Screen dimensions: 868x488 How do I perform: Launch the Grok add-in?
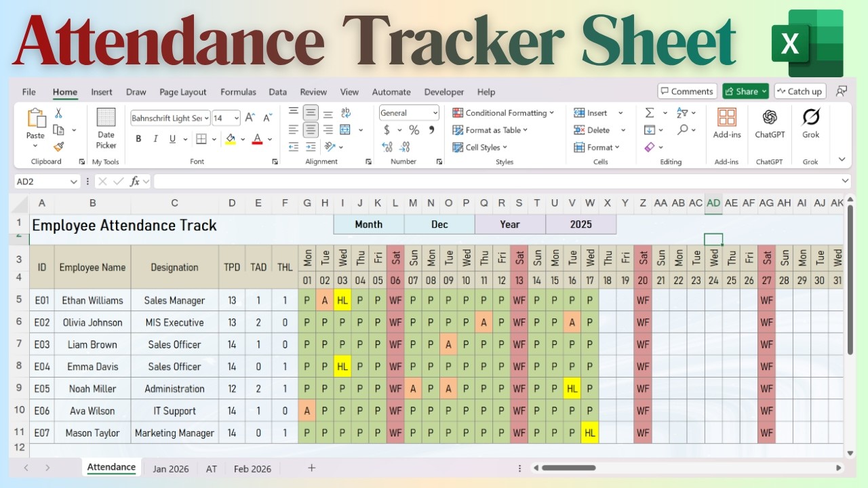click(x=811, y=124)
